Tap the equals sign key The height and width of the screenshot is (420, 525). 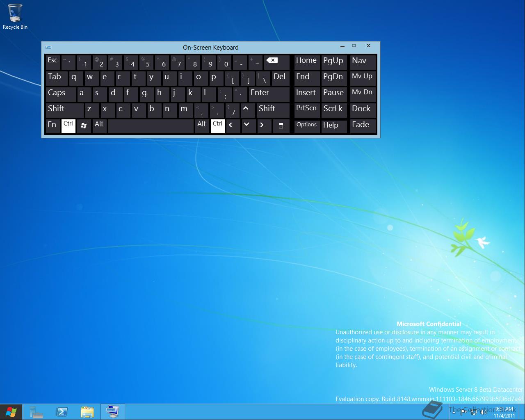point(255,62)
